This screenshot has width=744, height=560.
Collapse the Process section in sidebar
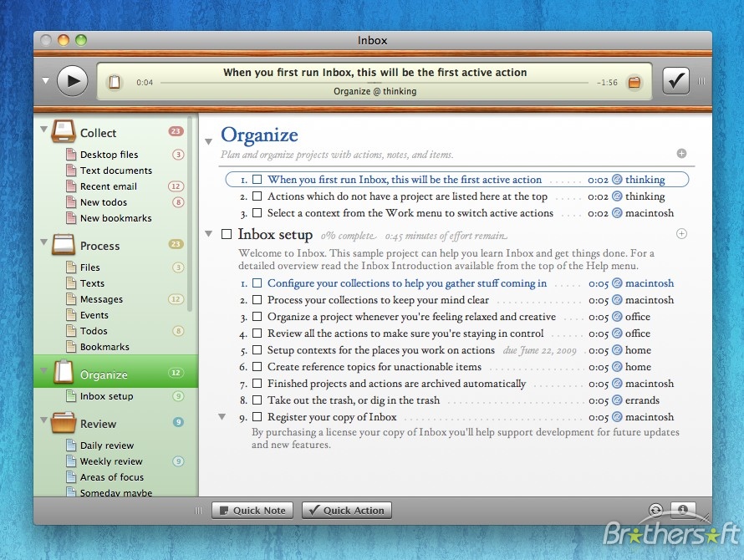pos(43,242)
